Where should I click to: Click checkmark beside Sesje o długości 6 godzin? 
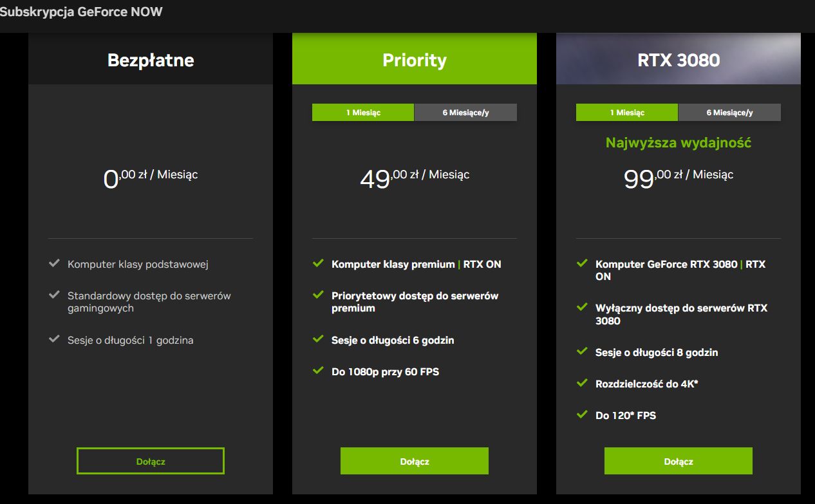[318, 339]
